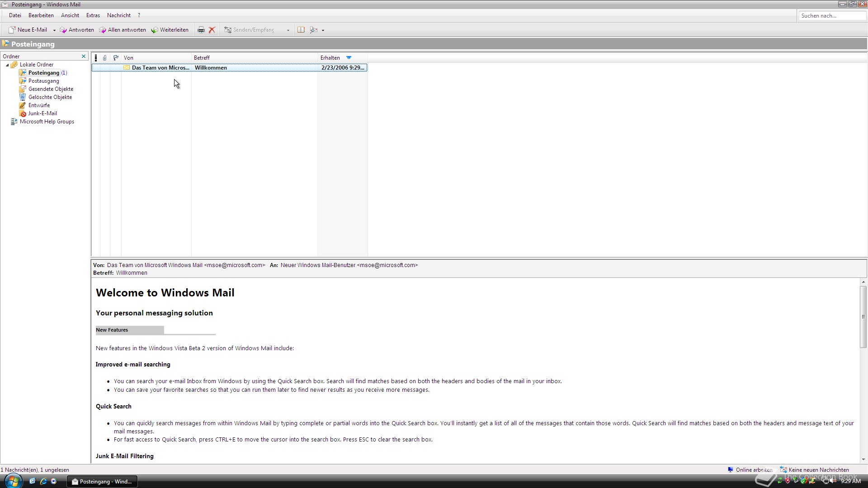The image size is (868, 488).
Task: Create a message with the Neue E-Mail button
Action: pyautogui.click(x=28, y=30)
